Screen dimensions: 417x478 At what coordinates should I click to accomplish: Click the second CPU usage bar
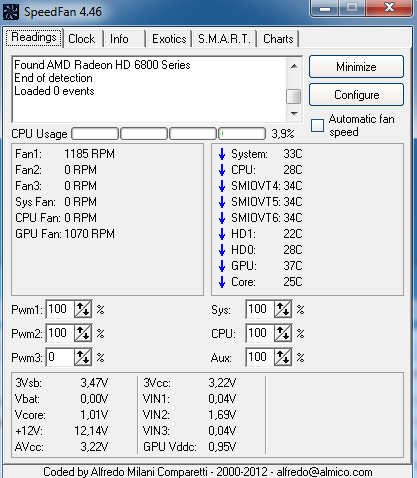(x=144, y=134)
